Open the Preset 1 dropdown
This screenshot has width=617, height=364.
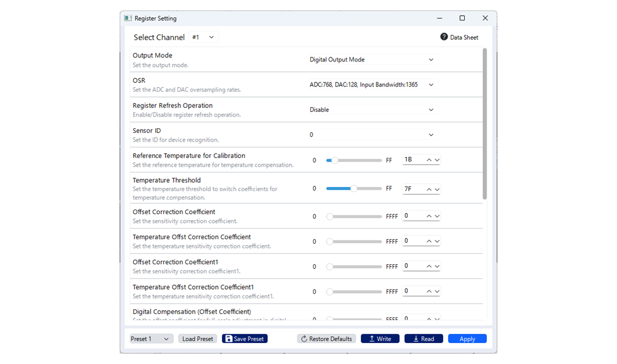coord(150,339)
